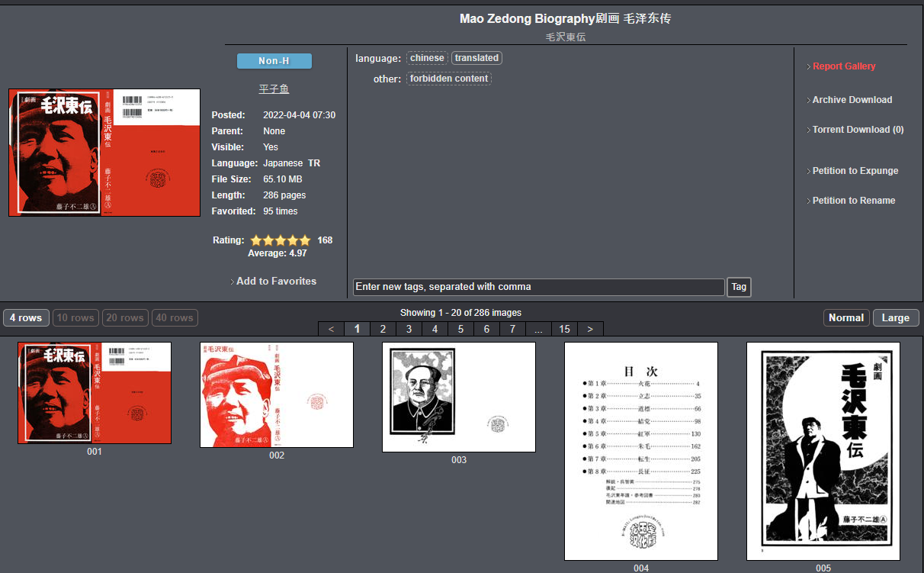Go to page 3
The height and width of the screenshot is (573, 924).
point(409,329)
